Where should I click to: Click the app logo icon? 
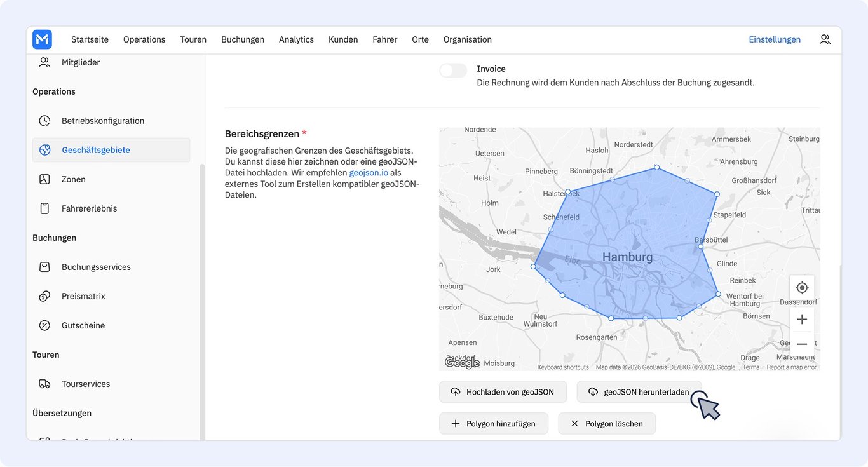pyautogui.click(x=43, y=39)
